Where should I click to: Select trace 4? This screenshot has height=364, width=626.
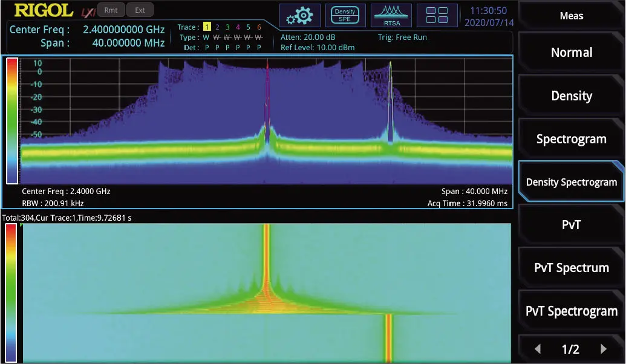pos(238,27)
